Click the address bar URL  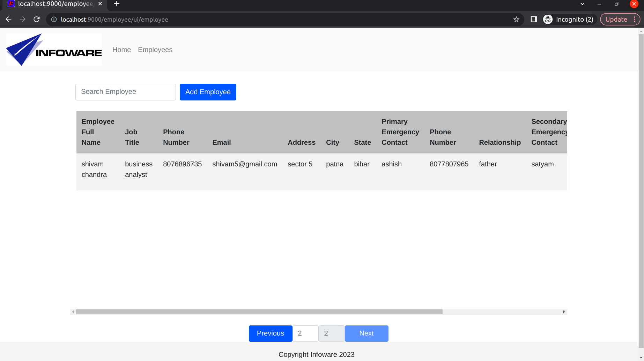(x=114, y=20)
